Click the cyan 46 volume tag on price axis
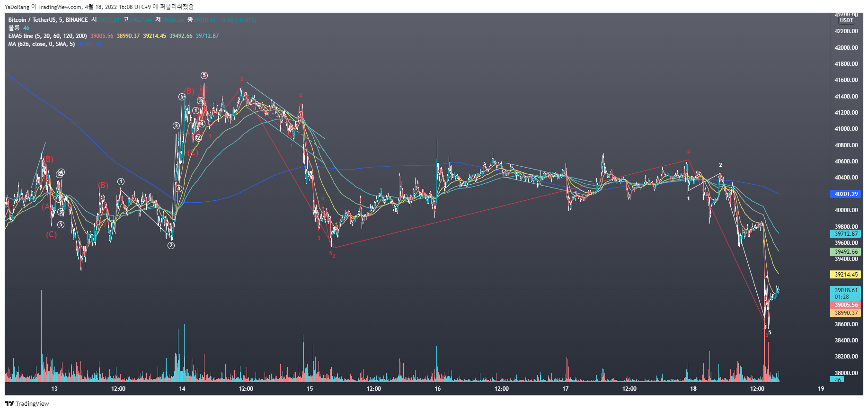 [x=837, y=380]
